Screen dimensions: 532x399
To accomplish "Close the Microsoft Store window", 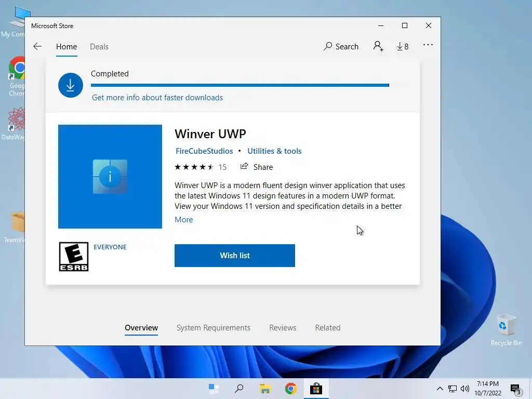I will 429,26.
